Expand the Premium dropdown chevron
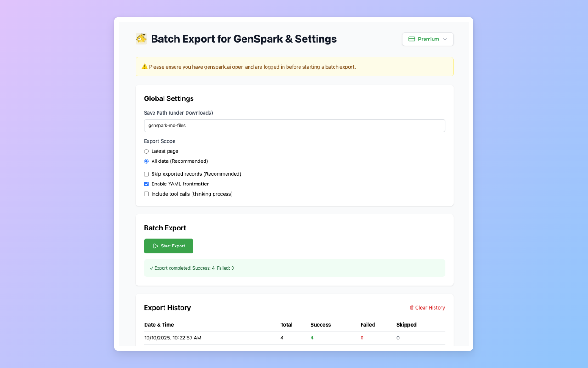Screen dimensions: 588x368 [x=445, y=39]
